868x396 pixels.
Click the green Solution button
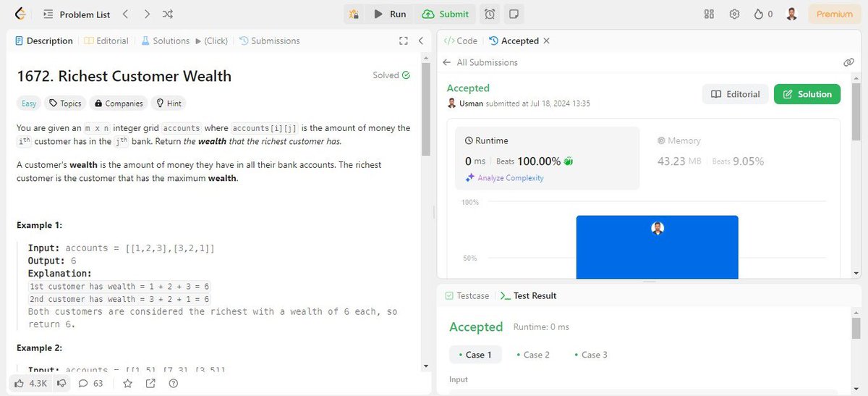(807, 94)
